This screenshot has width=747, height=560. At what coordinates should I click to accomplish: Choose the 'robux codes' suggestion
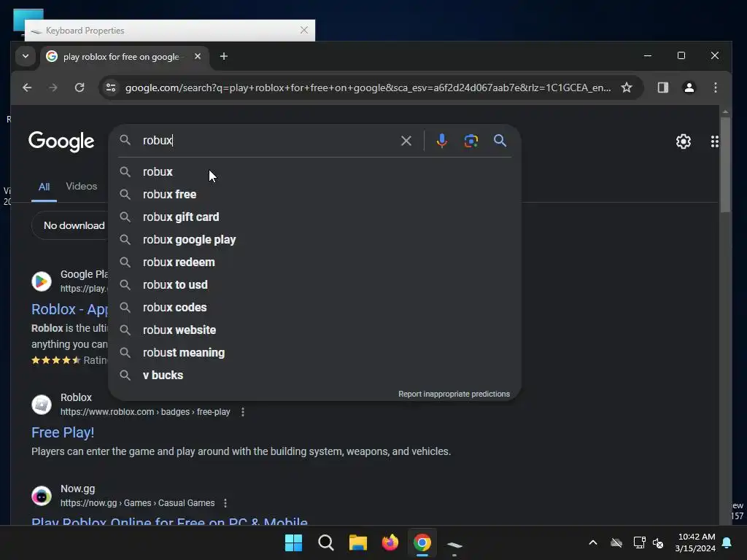point(314,308)
